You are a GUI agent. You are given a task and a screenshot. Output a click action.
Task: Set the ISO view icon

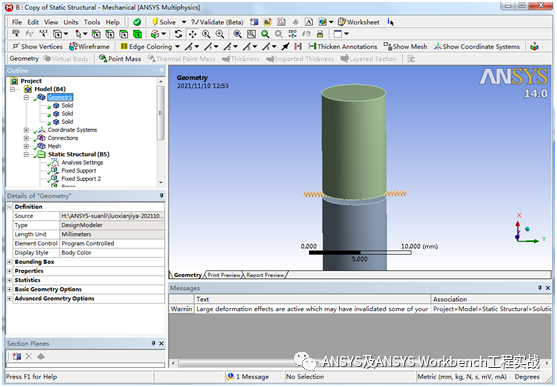292,34
